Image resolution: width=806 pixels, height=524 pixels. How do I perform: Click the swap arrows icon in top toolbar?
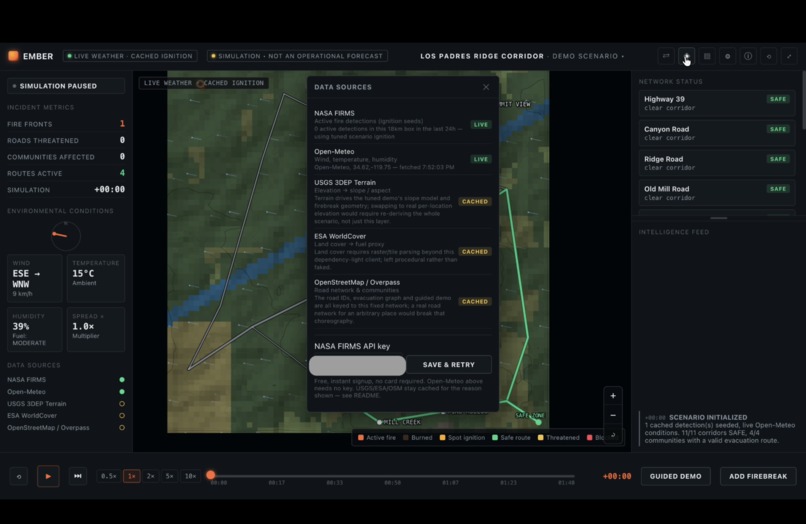pyautogui.click(x=666, y=56)
